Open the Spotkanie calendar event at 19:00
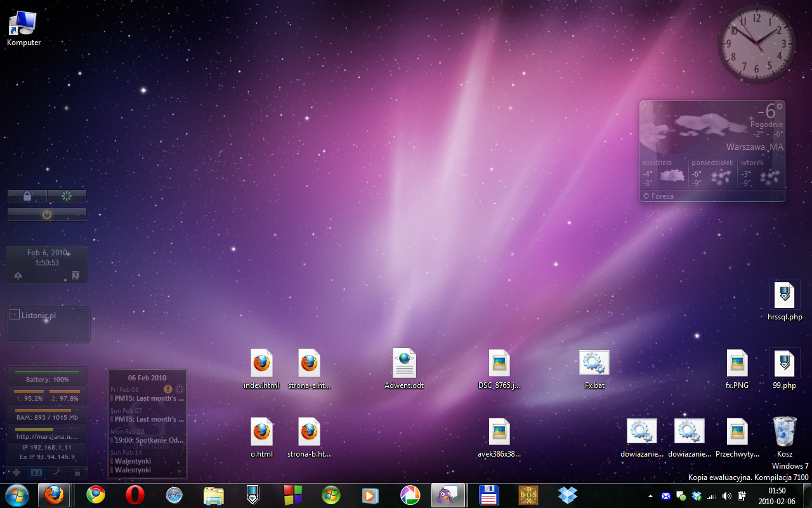 coord(148,440)
